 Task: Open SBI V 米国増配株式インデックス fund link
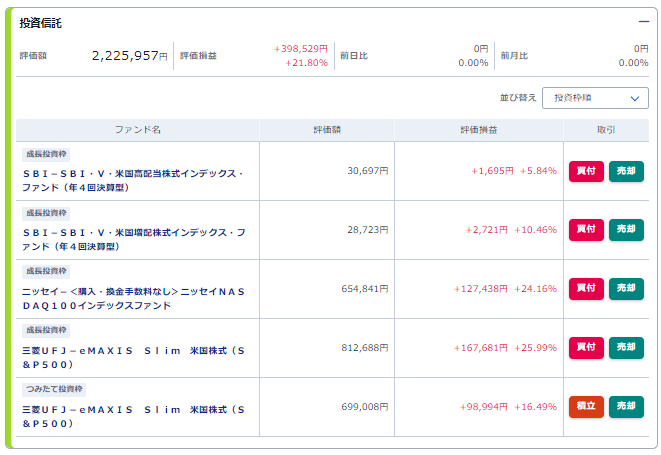(134, 240)
